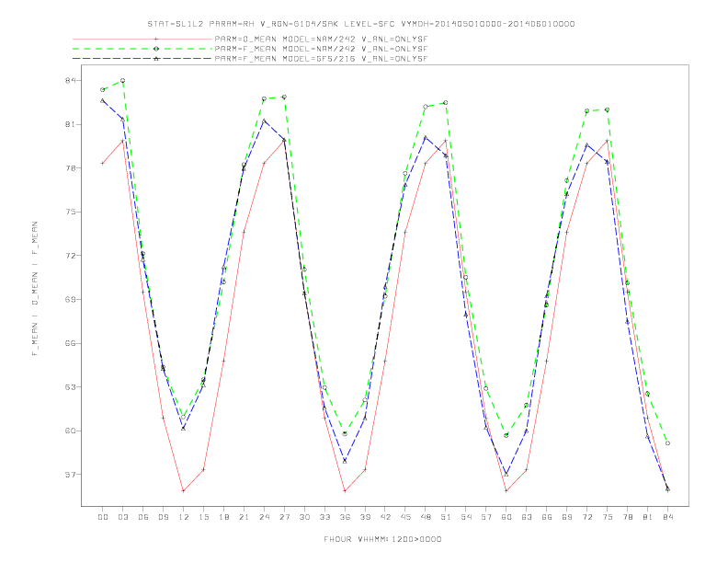Viewport: 728px width, 563px height.
Task: Click the x-axis forecast hour label 48
Action: click(x=426, y=517)
